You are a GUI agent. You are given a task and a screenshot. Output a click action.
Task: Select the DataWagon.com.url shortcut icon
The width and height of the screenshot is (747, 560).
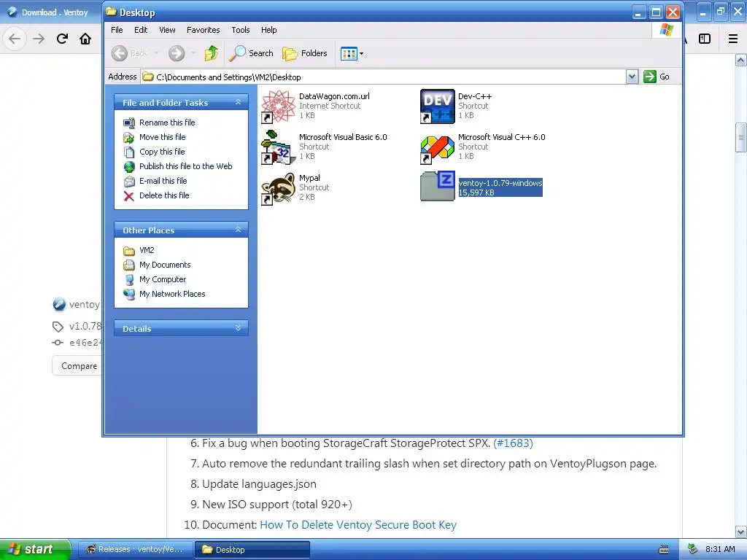(x=278, y=106)
